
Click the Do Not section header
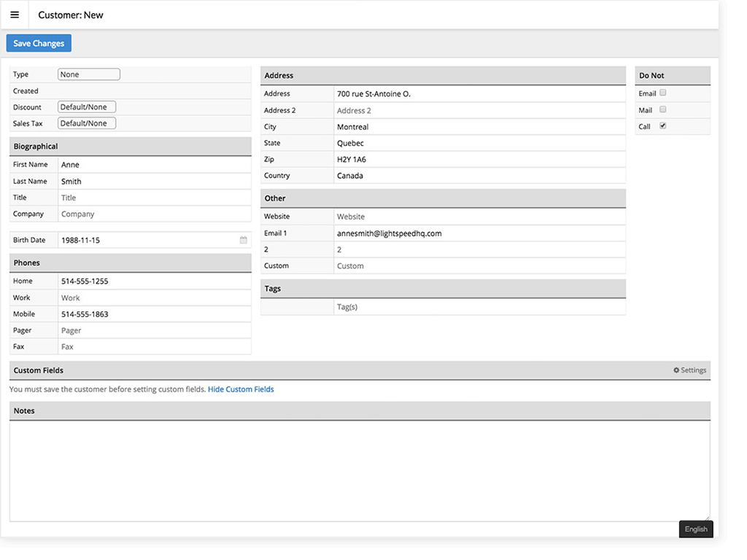click(x=673, y=75)
